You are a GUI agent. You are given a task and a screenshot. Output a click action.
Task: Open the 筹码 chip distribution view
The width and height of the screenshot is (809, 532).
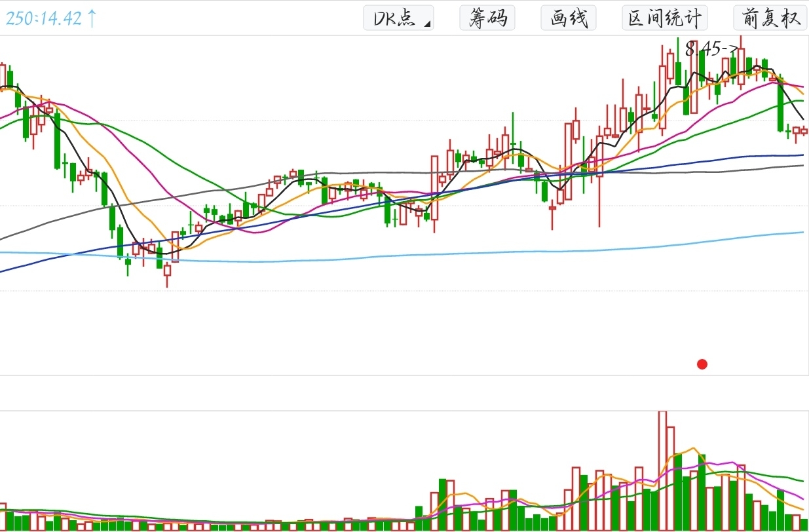(487, 18)
